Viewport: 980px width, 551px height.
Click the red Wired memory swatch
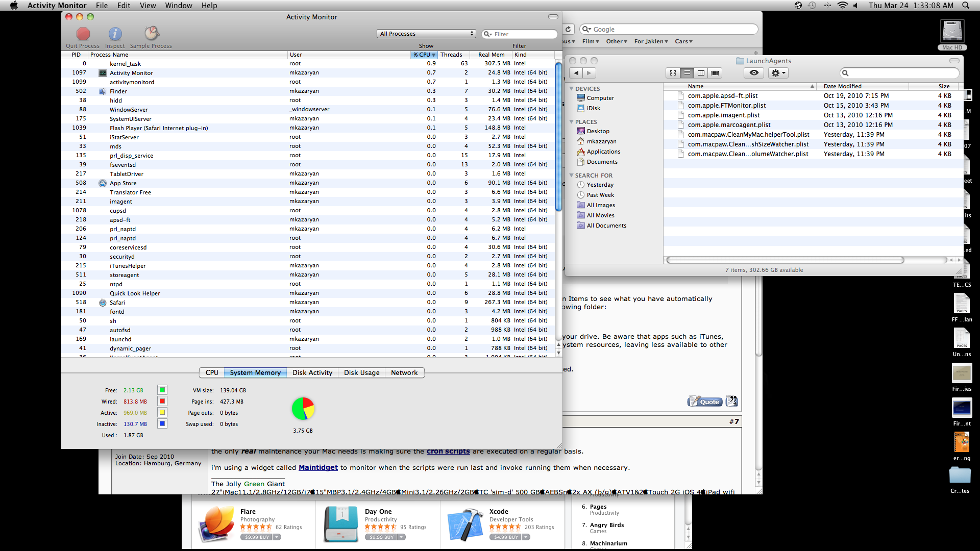point(162,402)
